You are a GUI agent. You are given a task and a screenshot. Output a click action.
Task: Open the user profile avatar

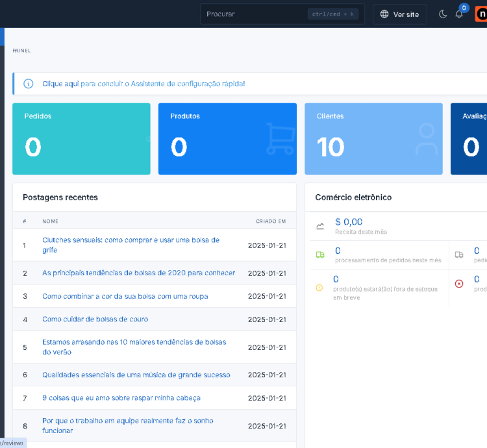coord(481,14)
